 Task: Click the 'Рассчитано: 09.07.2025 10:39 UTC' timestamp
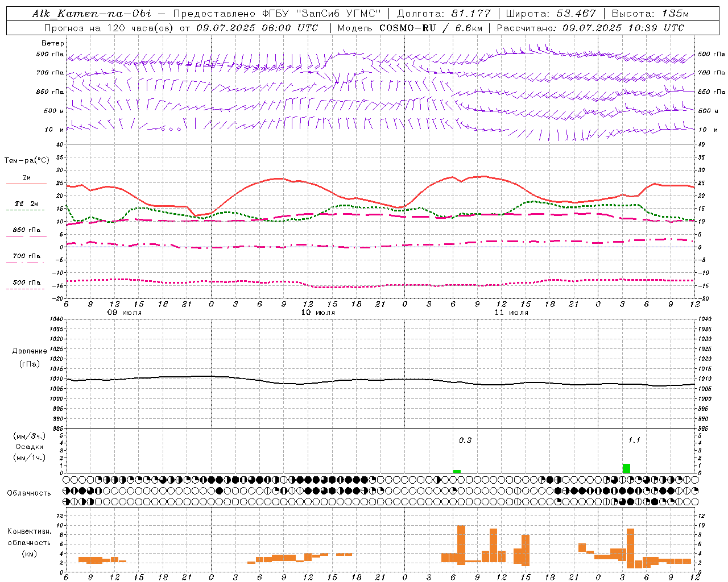[590, 28]
